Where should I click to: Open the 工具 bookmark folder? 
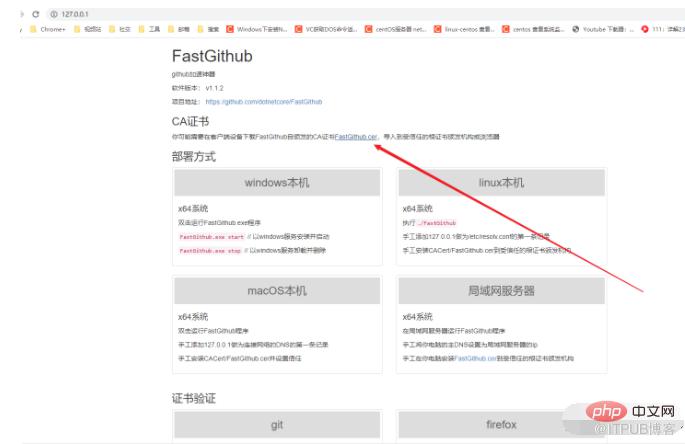coord(149,29)
